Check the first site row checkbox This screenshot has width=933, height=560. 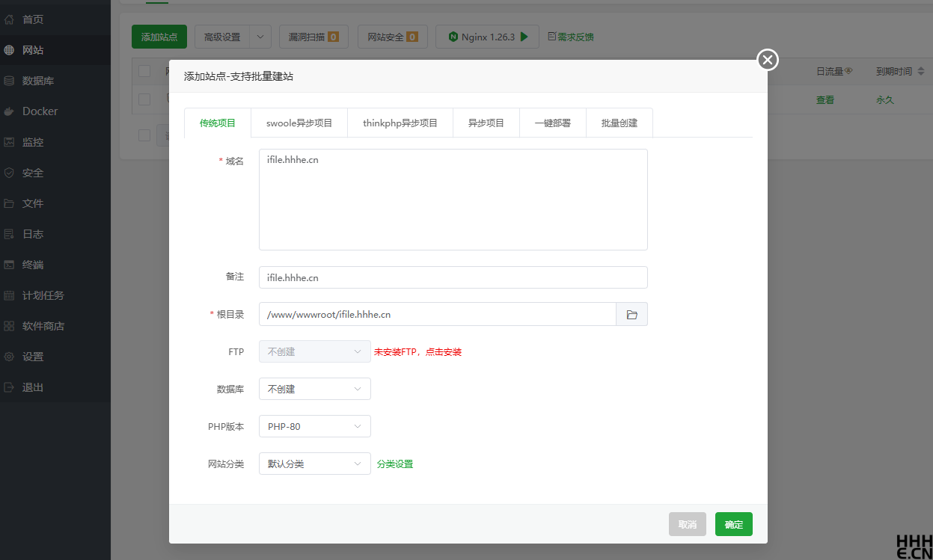pos(144,99)
